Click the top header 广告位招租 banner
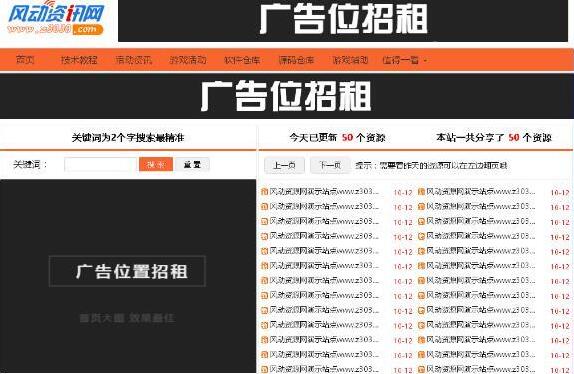The image size is (574, 374). (343, 20)
